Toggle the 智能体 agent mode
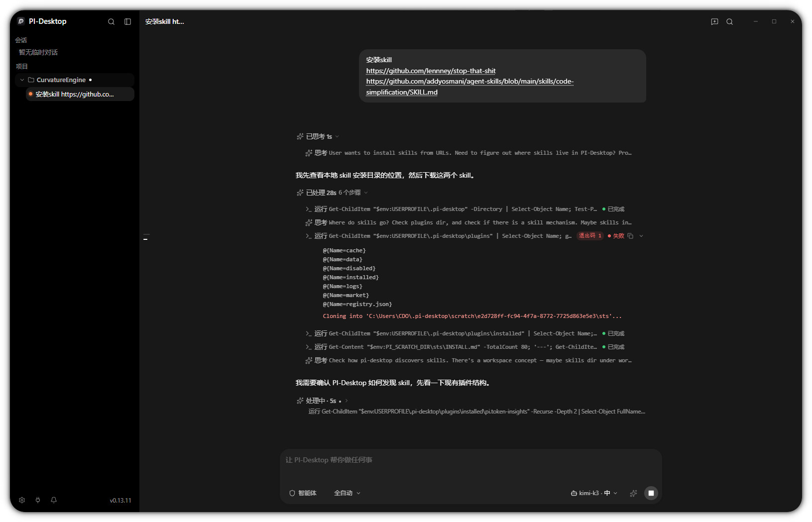812x522 pixels. 303,493
